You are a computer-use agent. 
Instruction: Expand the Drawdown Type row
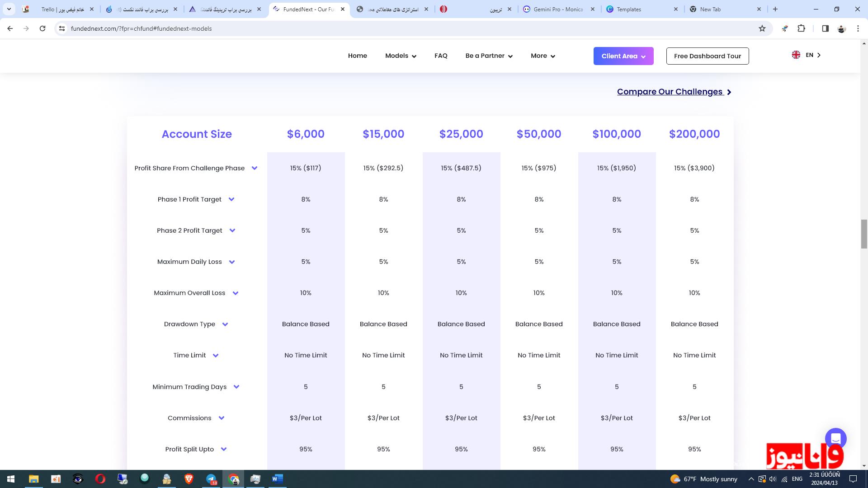click(225, 324)
